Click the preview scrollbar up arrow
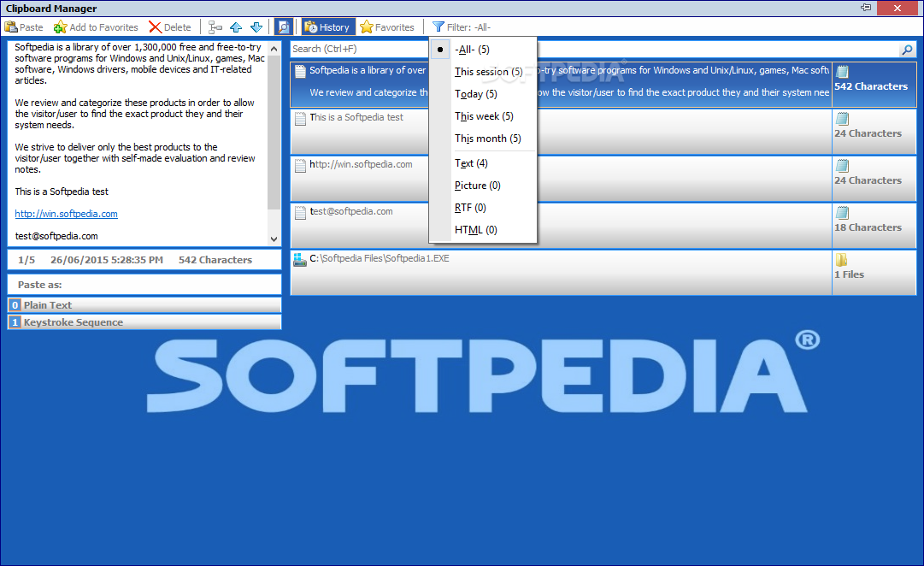This screenshot has width=924, height=566. click(x=274, y=49)
